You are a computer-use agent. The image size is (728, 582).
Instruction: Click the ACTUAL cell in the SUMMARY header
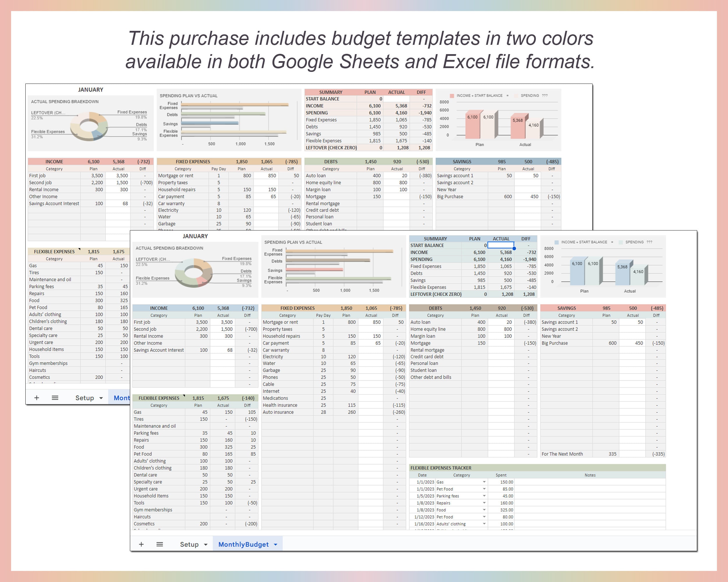pos(501,239)
